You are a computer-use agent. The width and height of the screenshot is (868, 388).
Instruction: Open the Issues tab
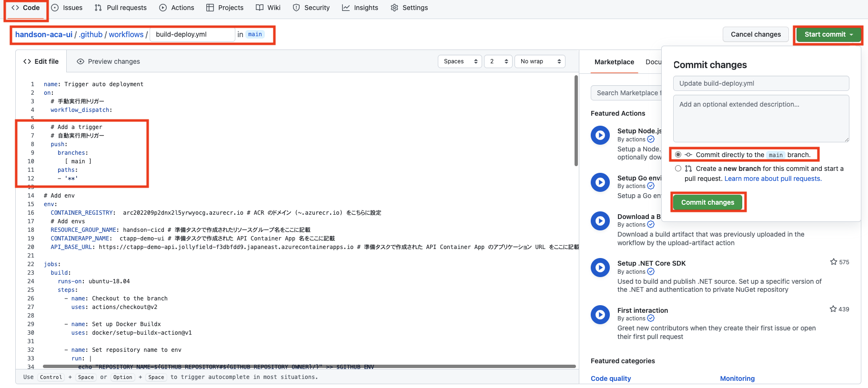tap(67, 8)
